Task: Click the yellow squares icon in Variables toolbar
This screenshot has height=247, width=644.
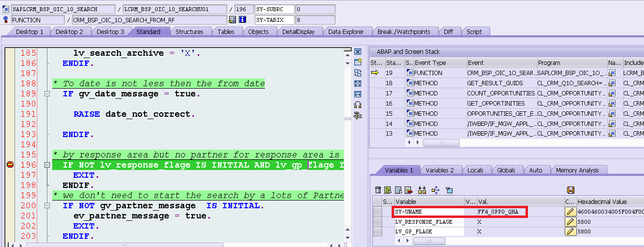Action: 422,190
